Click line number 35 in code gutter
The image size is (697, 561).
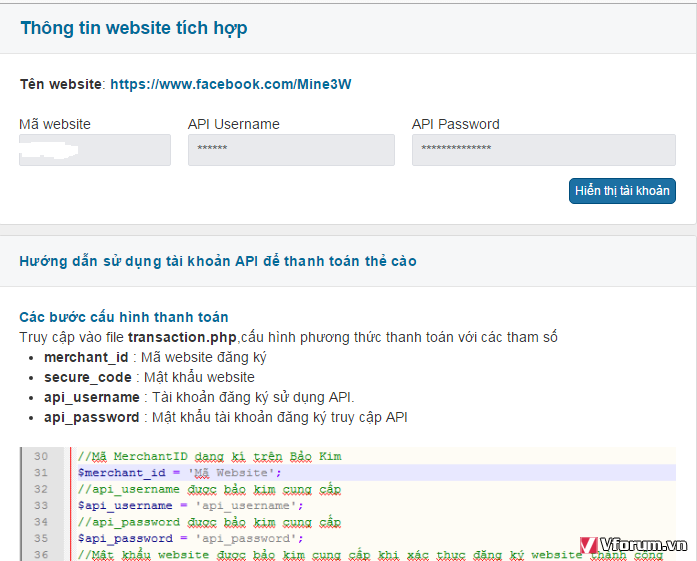coord(41,539)
